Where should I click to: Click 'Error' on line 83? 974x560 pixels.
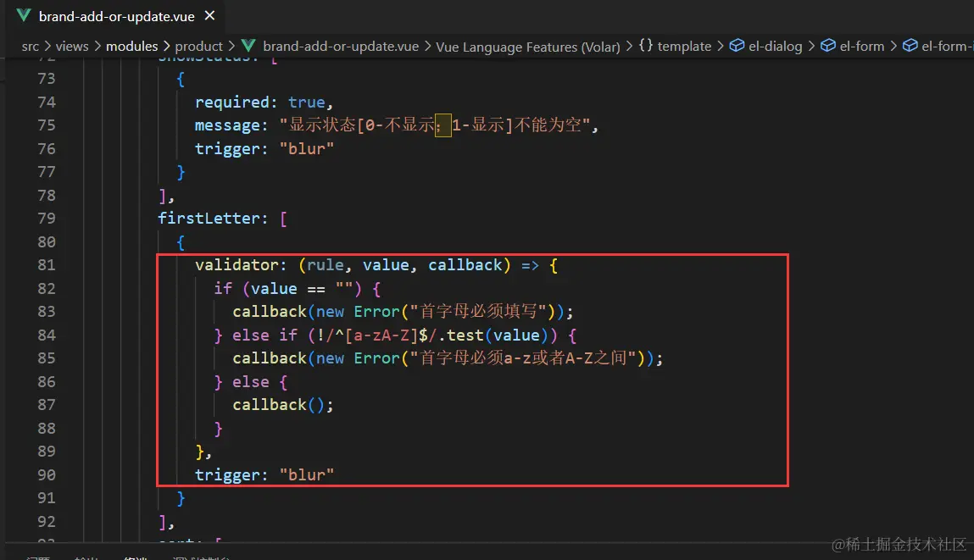pyautogui.click(x=376, y=312)
